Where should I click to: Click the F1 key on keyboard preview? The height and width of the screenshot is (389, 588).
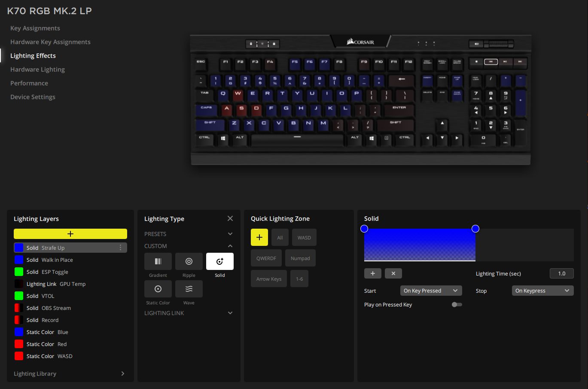click(225, 64)
